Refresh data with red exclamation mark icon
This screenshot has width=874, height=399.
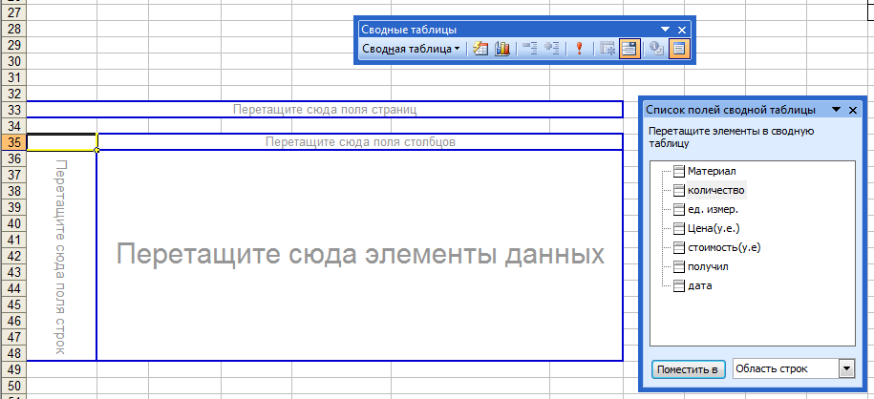tap(580, 49)
